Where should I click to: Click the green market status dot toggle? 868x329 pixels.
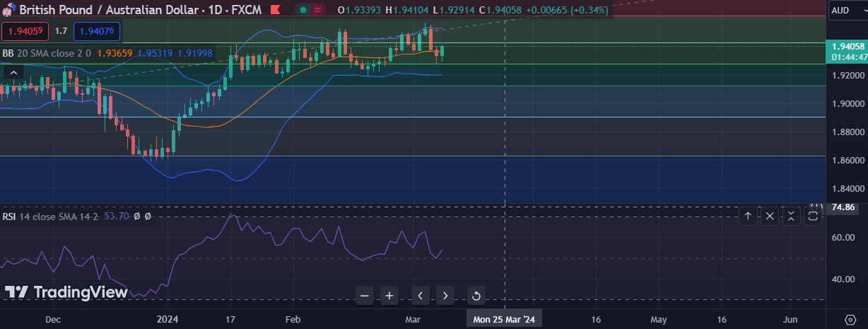coord(303,10)
